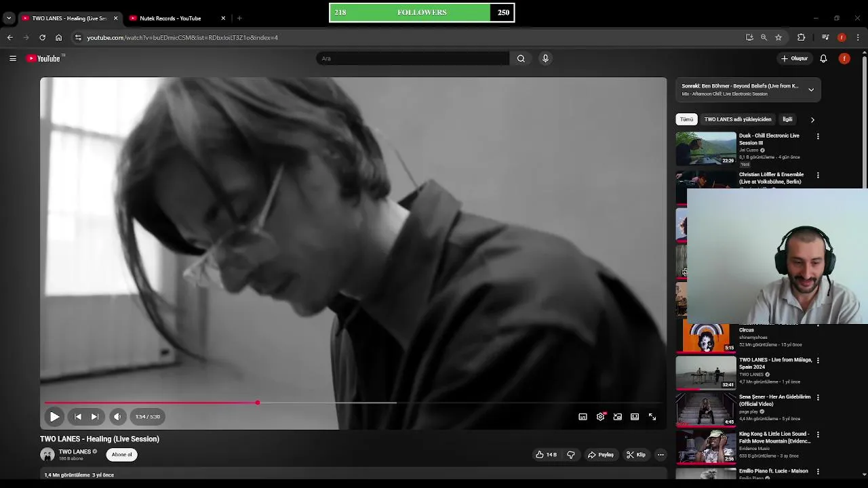Select the İlgili filter chip
The height and width of the screenshot is (488, 868).
[x=787, y=119]
